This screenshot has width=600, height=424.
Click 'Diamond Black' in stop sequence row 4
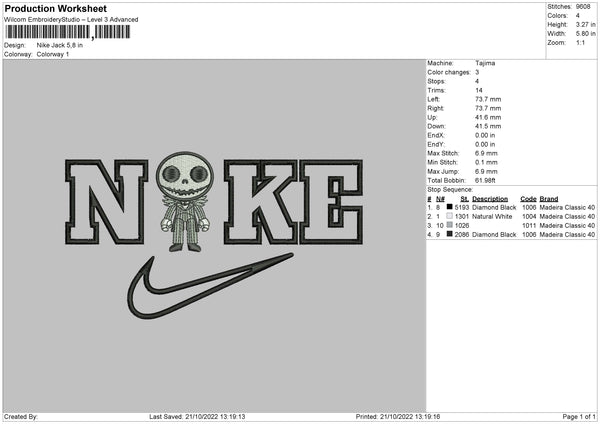[x=494, y=234]
